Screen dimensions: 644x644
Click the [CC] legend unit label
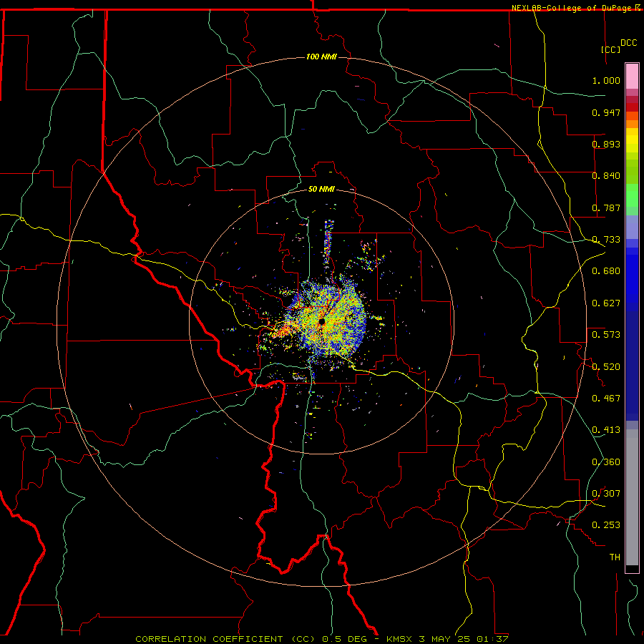tap(611, 49)
